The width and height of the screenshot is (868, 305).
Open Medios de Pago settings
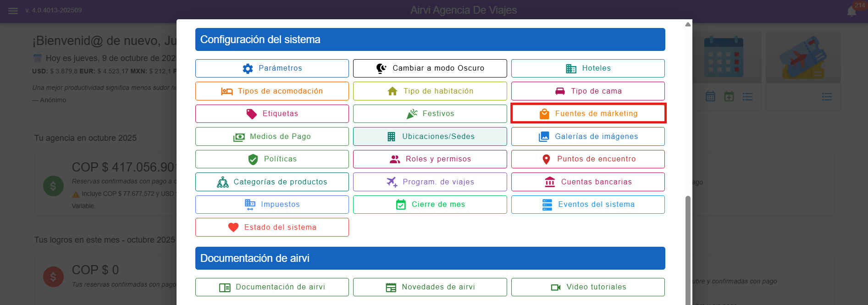tap(272, 136)
